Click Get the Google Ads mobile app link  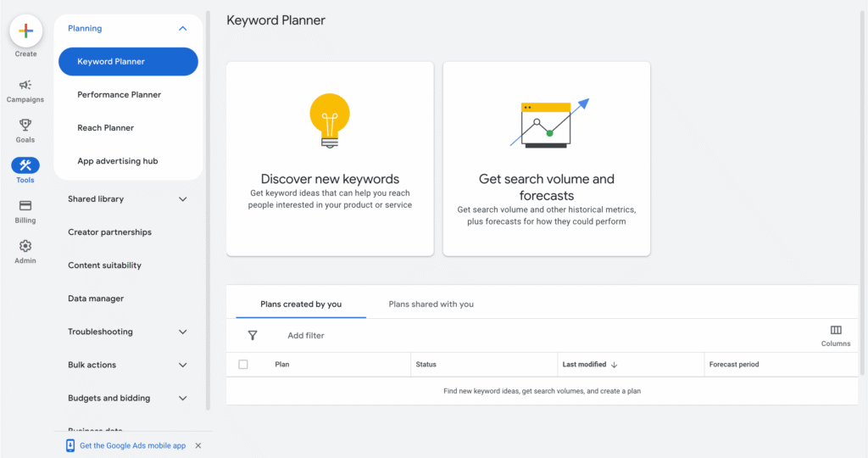coord(133,445)
